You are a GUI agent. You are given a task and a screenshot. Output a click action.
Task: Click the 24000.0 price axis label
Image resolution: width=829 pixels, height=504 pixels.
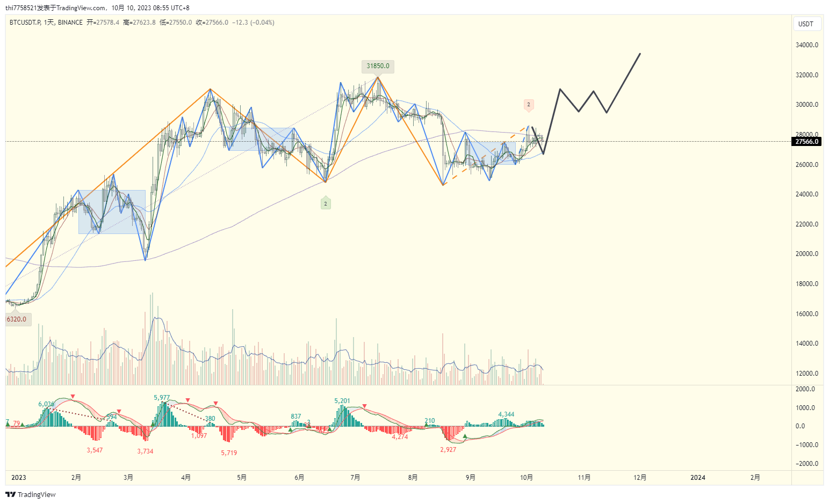[806, 194]
